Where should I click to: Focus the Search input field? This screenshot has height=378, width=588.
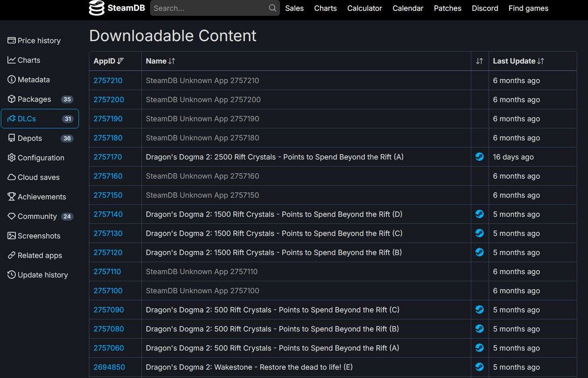[x=210, y=8]
